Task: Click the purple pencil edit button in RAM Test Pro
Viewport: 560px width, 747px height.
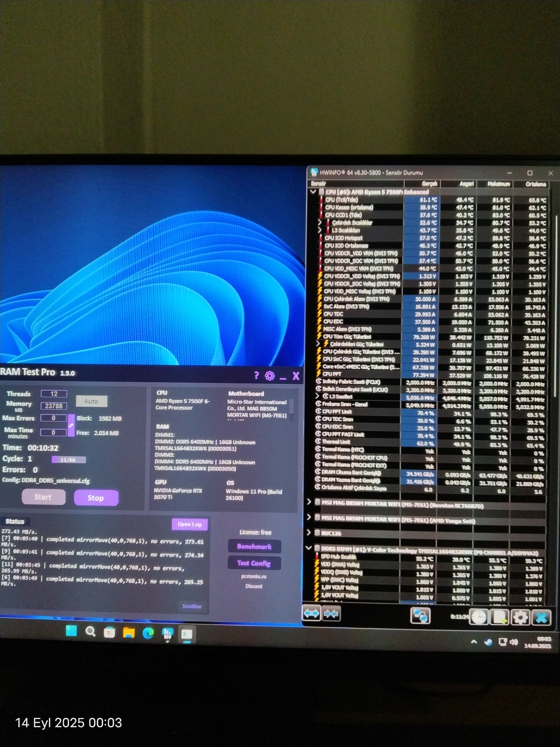Action: pyautogui.click(x=71, y=425)
